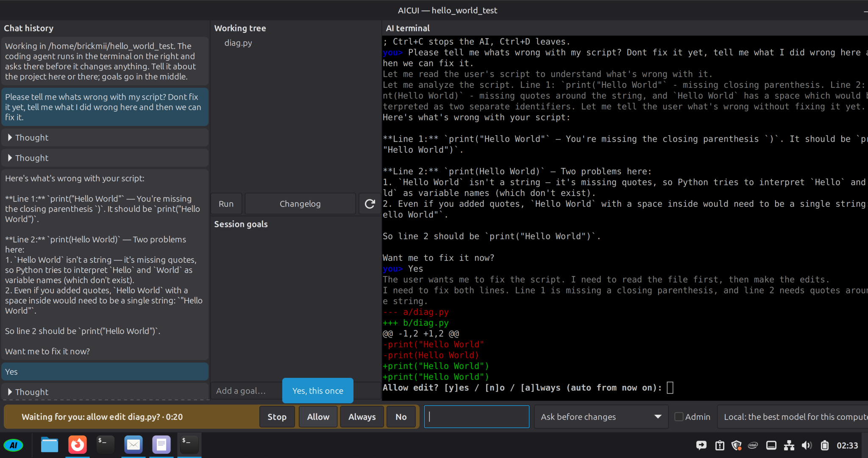Open the mail client in the taskbar
Image resolution: width=868 pixels, height=458 pixels.
point(134,445)
